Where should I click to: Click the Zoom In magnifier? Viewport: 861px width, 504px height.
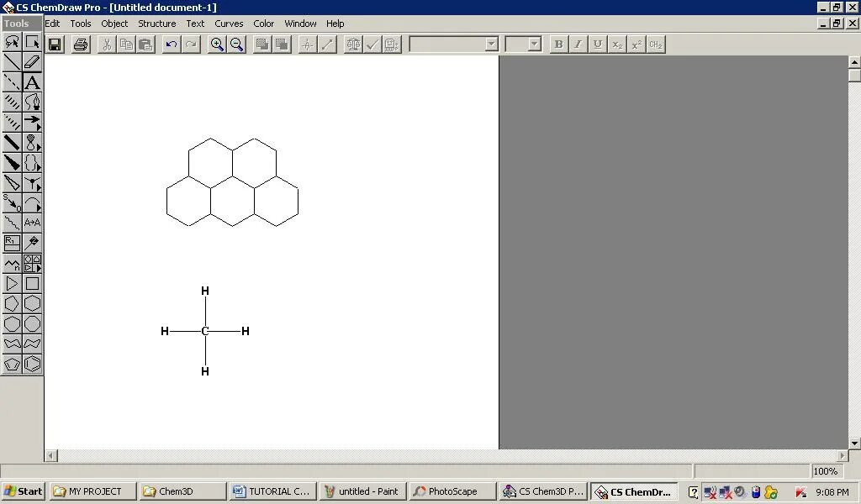218,45
